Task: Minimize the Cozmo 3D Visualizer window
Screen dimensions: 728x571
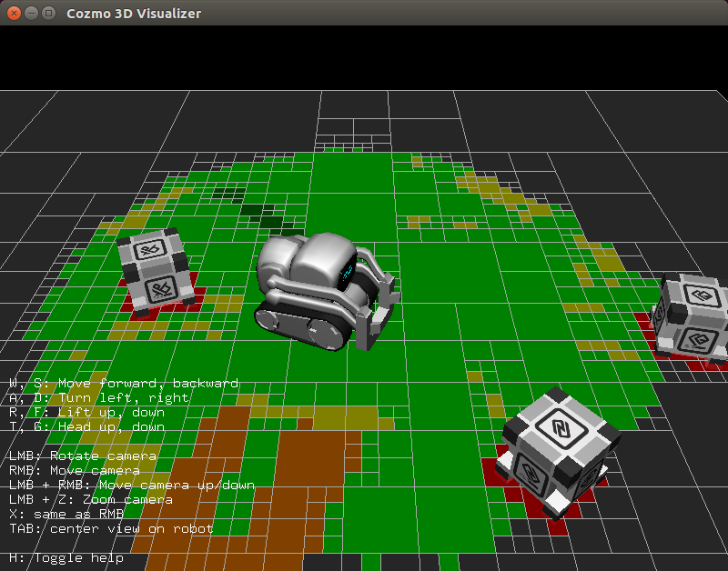Action: (x=31, y=13)
